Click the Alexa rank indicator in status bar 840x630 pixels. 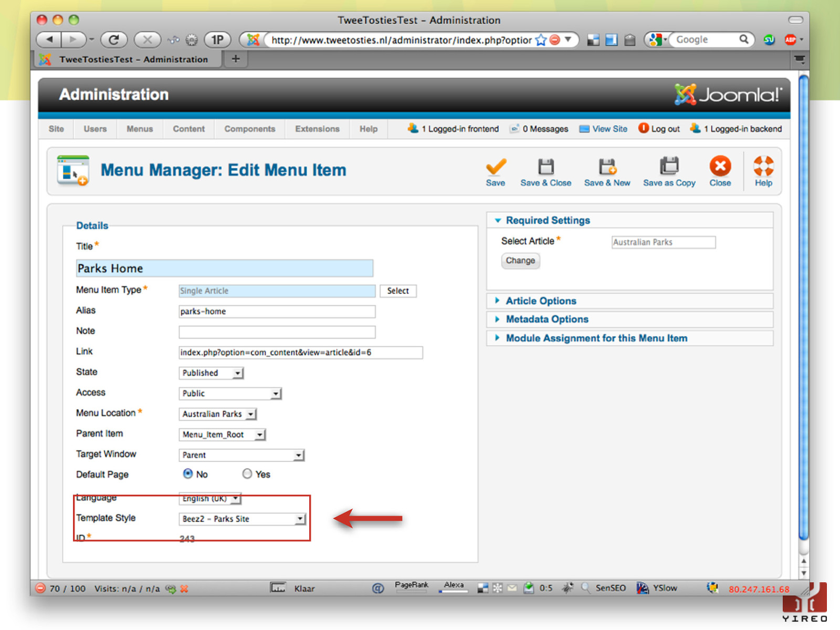(454, 587)
